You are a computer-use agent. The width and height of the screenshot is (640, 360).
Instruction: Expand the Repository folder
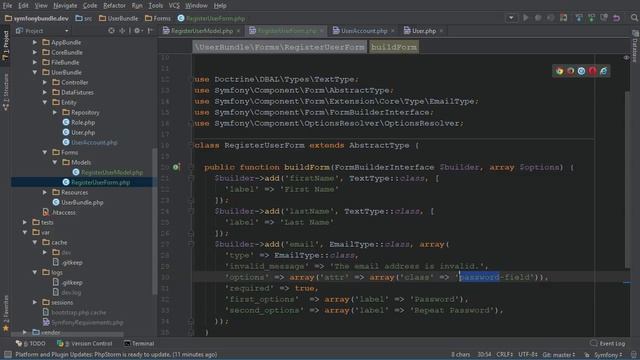[x=55, y=112]
